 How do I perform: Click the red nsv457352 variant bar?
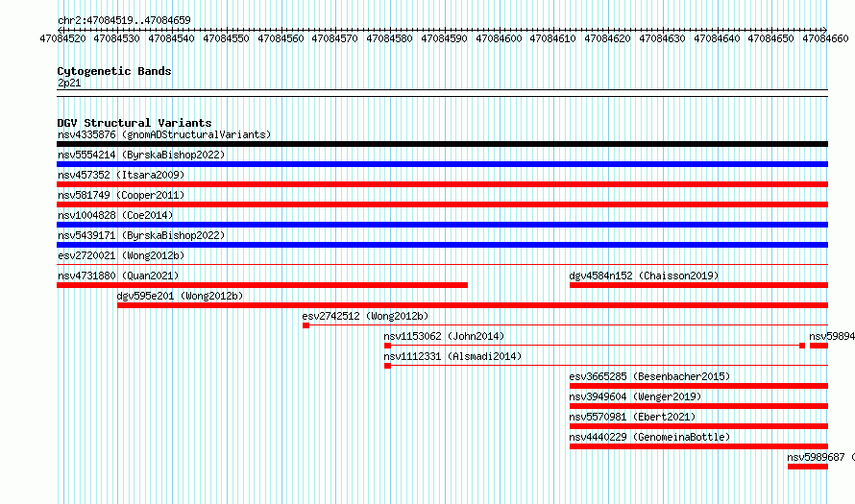[442, 184]
